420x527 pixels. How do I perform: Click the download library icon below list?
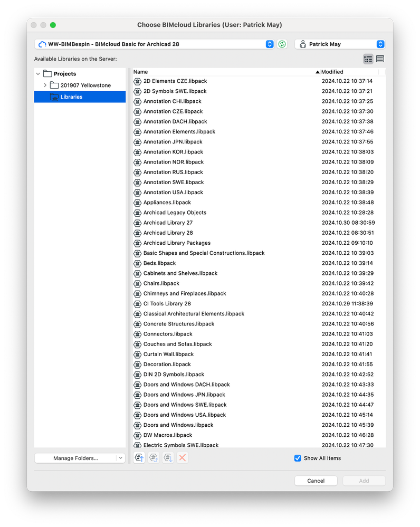click(168, 458)
